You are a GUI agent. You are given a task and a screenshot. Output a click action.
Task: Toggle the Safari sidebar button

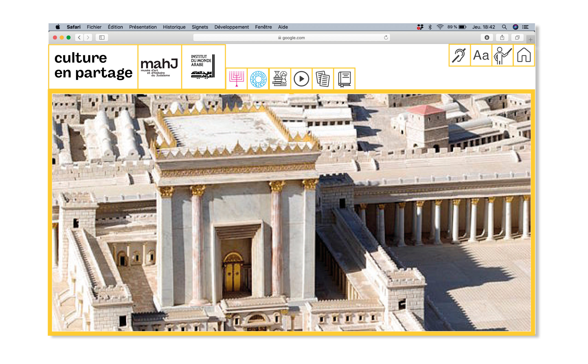(102, 38)
